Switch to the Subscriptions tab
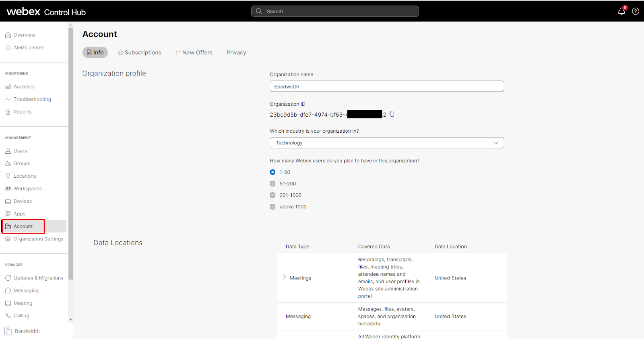This screenshot has width=644, height=339. [x=139, y=52]
